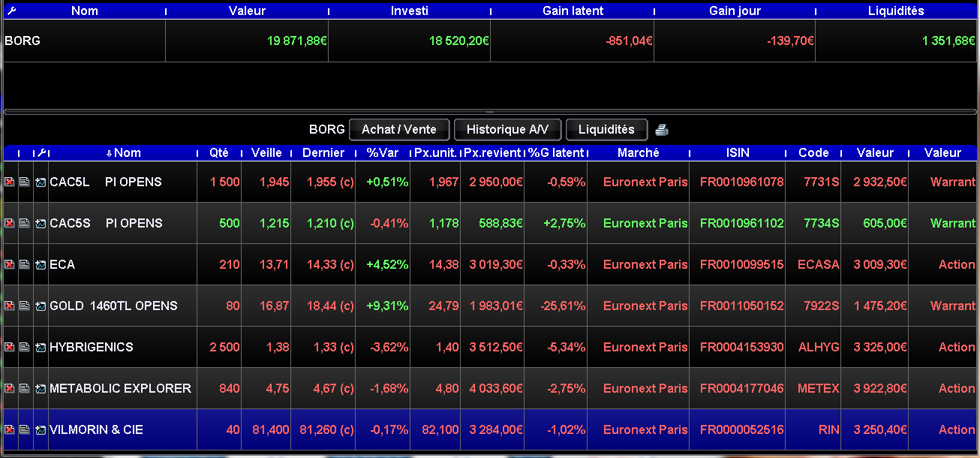Click the Achat / Vente button
The height and width of the screenshot is (458, 980).
(399, 129)
